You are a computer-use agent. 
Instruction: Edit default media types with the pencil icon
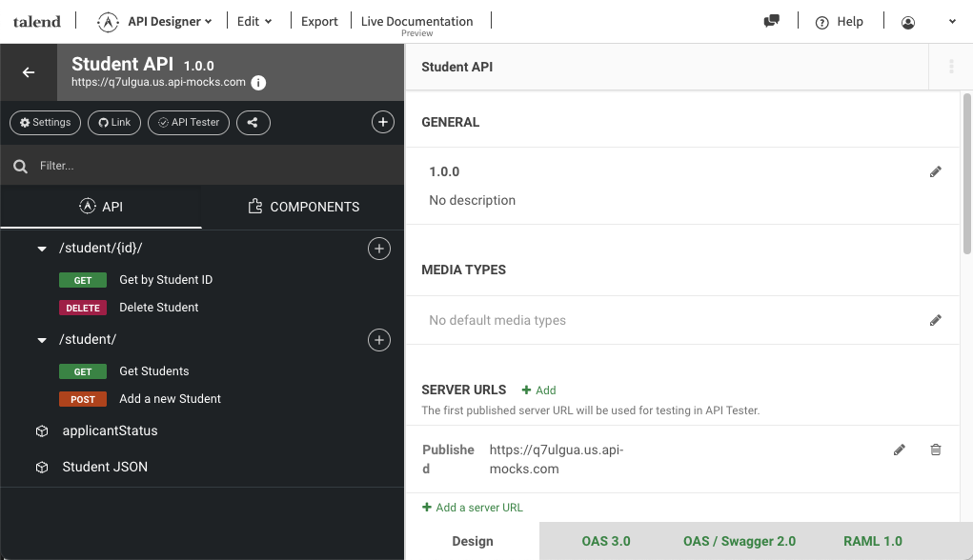pyautogui.click(x=935, y=320)
